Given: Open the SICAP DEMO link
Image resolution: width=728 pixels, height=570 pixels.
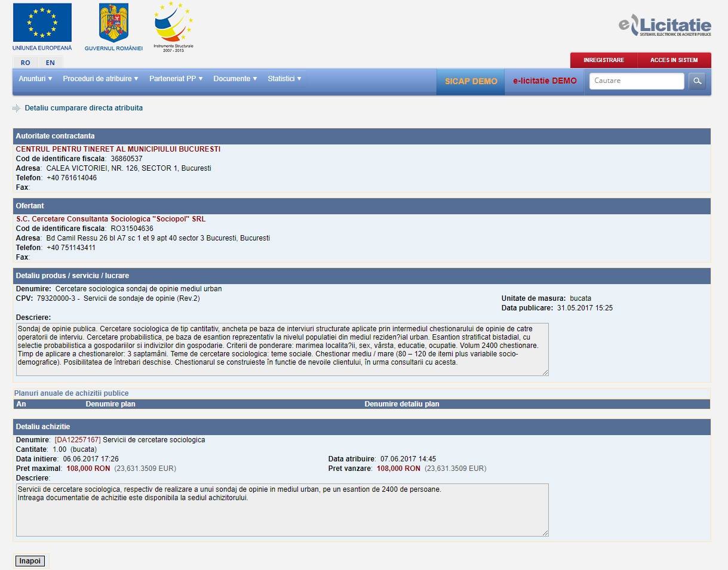Looking at the screenshot, I should pos(471,81).
